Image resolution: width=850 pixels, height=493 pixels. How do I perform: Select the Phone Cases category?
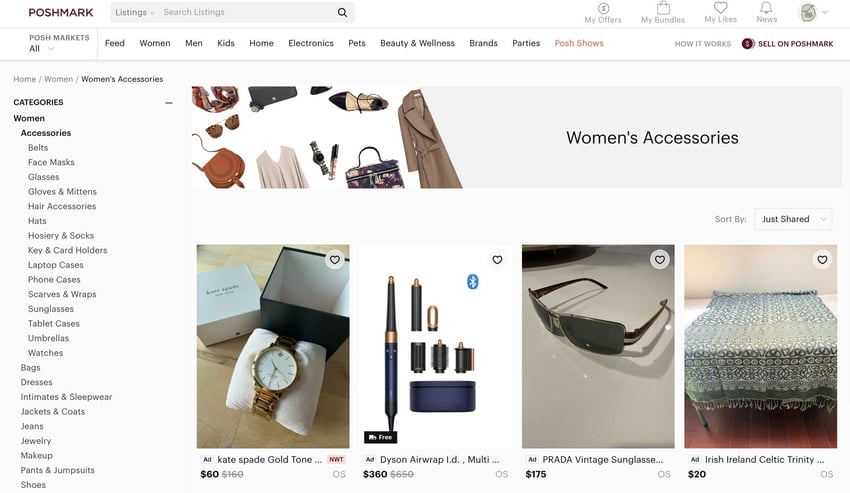pyautogui.click(x=54, y=279)
